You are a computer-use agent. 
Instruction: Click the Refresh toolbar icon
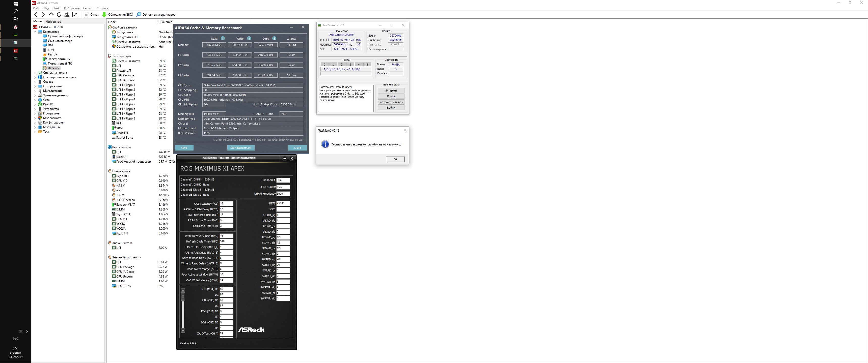pyautogui.click(x=59, y=14)
